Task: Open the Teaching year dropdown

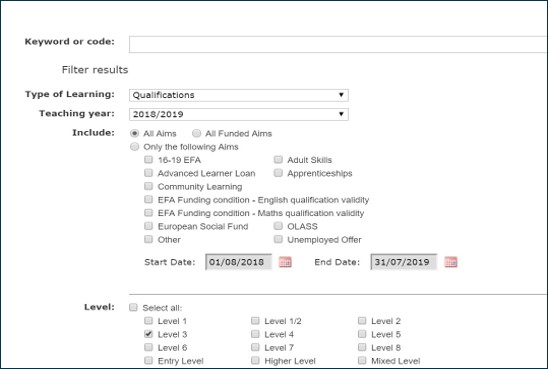Action: 239,114
